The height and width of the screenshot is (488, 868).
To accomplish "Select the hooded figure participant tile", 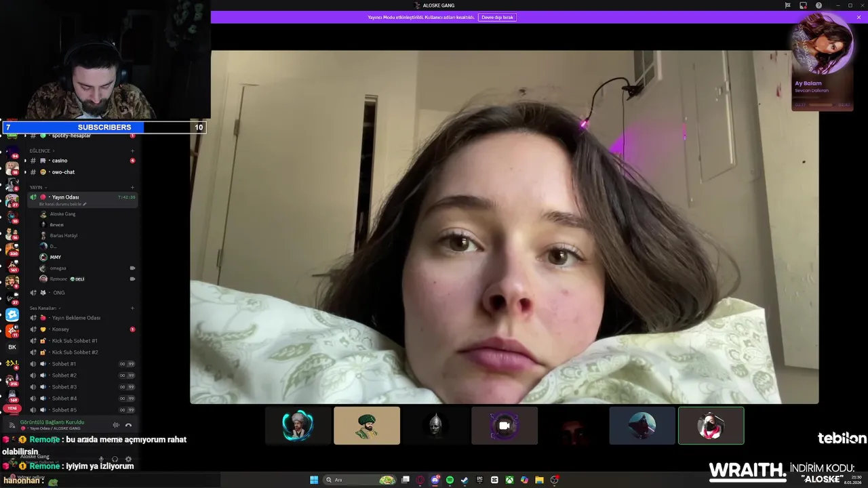I will coord(642,426).
